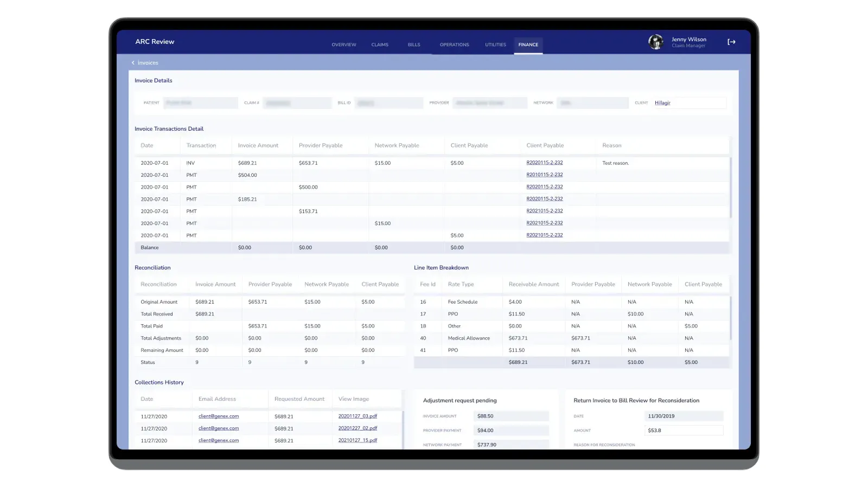
Task: Click the Patient input field
Action: (201, 102)
